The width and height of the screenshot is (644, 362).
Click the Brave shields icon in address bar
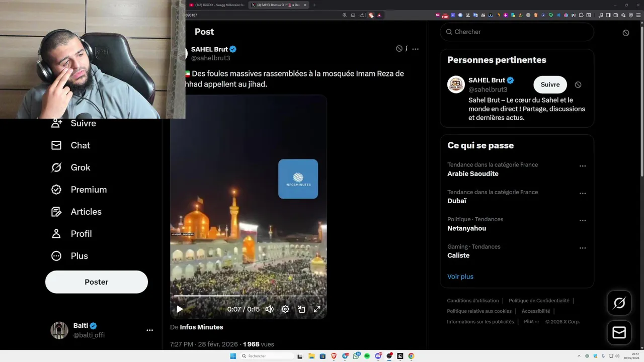[371, 15]
